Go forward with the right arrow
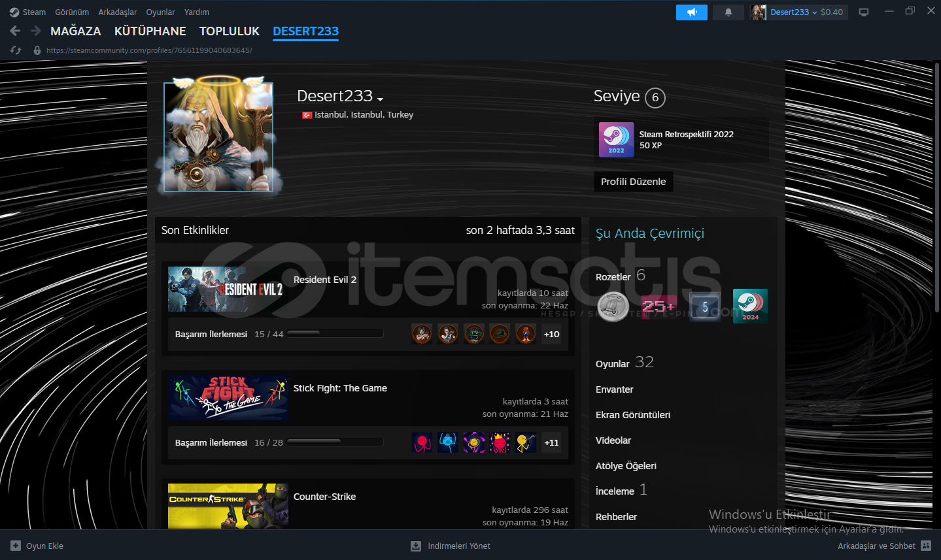This screenshot has width=941, height=560. (x=36, y=31)
